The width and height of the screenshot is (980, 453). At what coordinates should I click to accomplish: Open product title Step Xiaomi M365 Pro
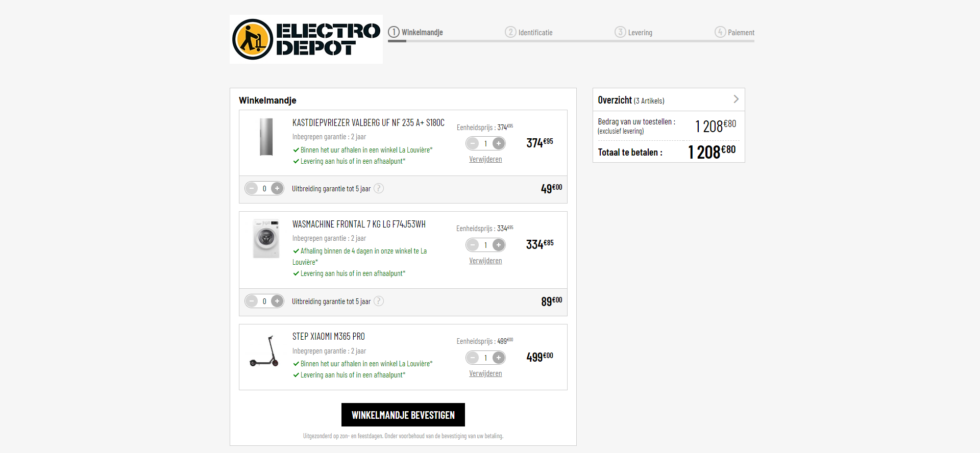(x=329, y=336)
